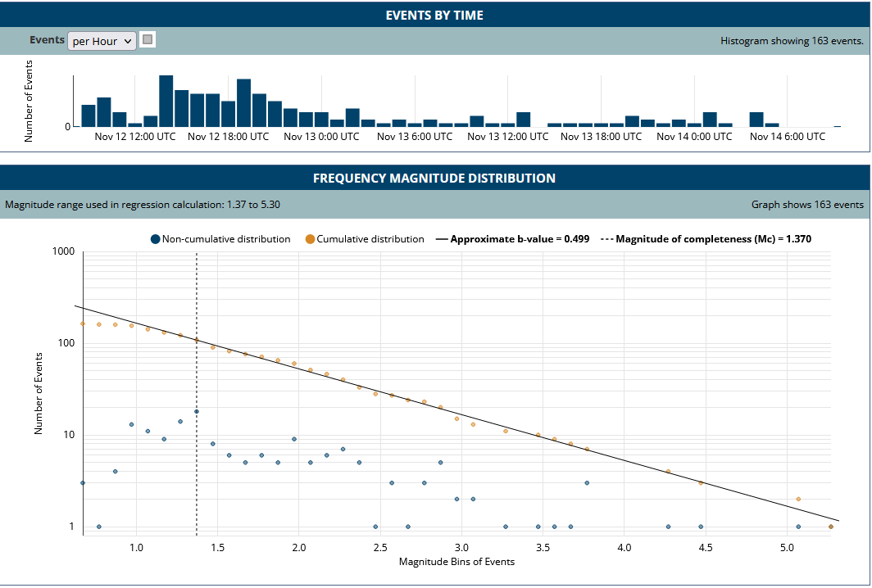Click the FREQUENCY MAGNITUDE DISTRIBUTION header
Image resolution: width=872 pixels, height=588 pixels.
click(x=434, y=178)
